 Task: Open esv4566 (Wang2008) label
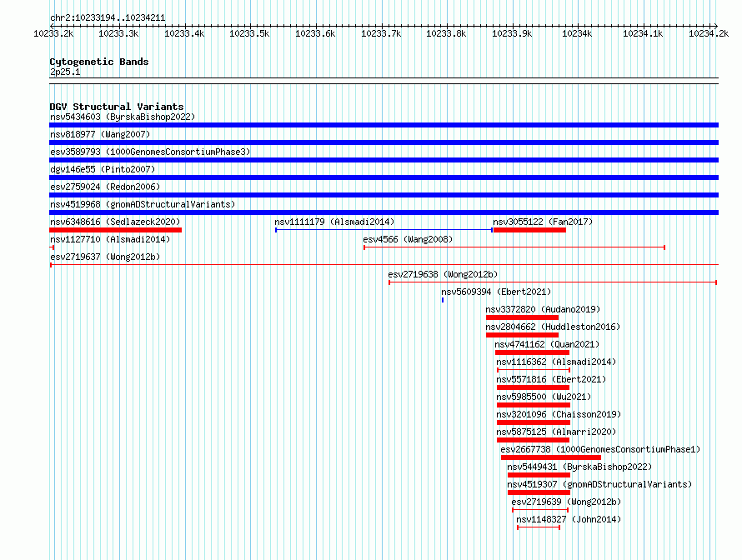click(x=408, y=239)
